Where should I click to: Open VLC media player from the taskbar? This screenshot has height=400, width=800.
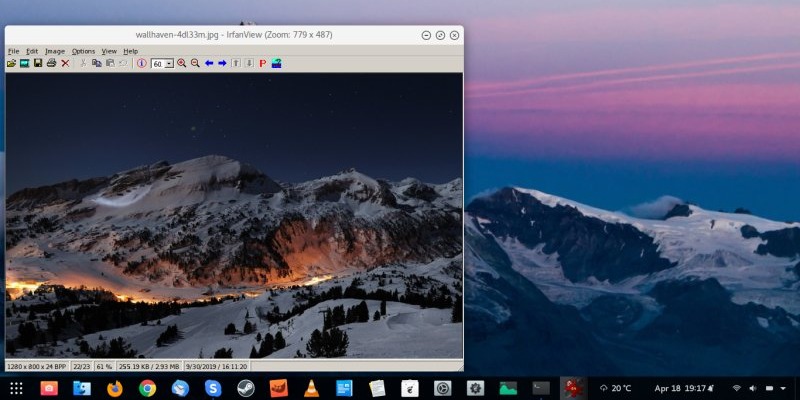click(x=311, y=388)
